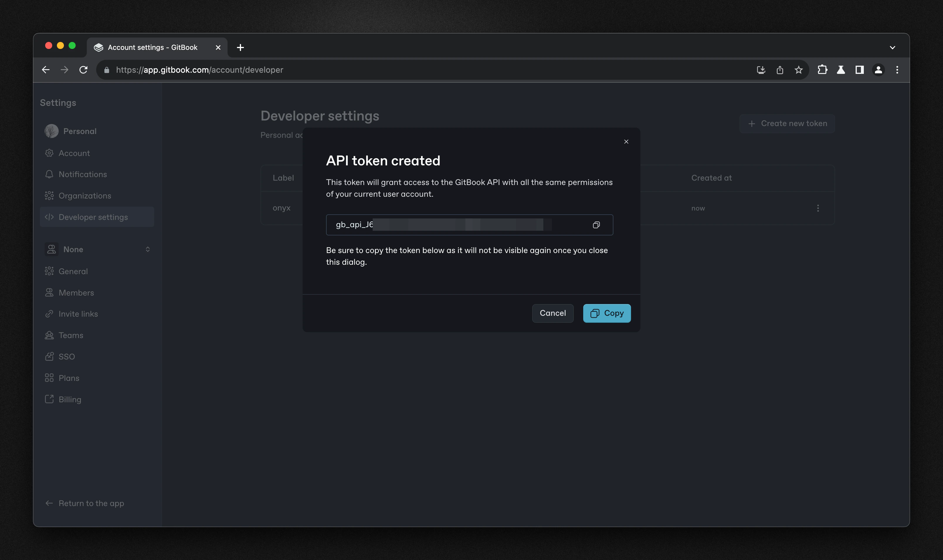
Task: Click the Teams sidebar icon
Action: click(50, 335)
